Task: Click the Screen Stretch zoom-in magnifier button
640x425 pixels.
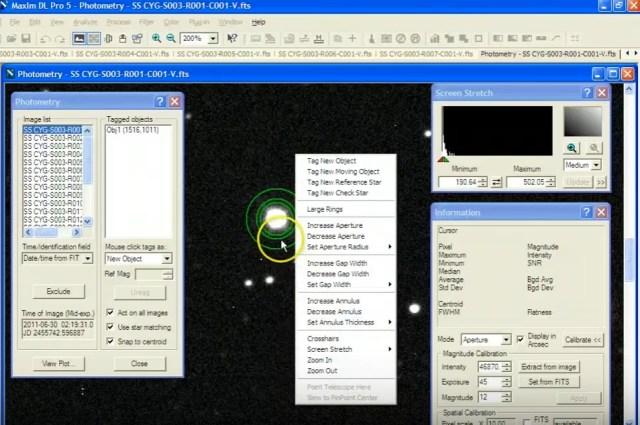Action: (x=572, y=147)
